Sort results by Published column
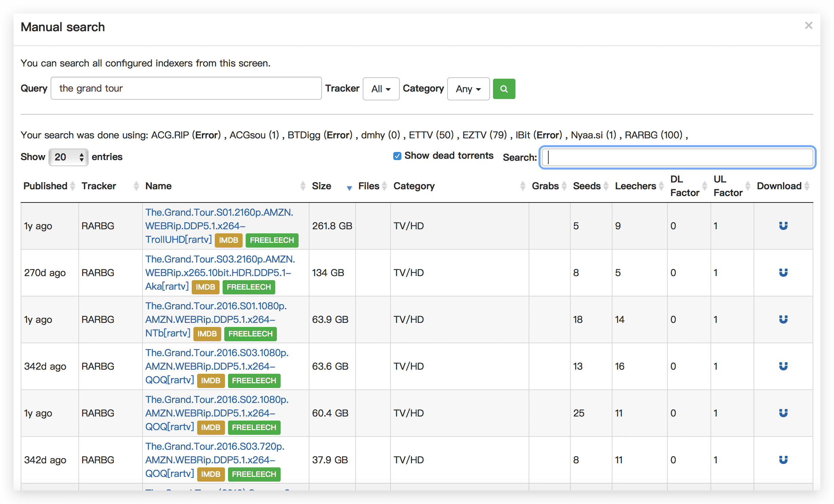Viewport: 834px width, 504px height. (49, 186)
